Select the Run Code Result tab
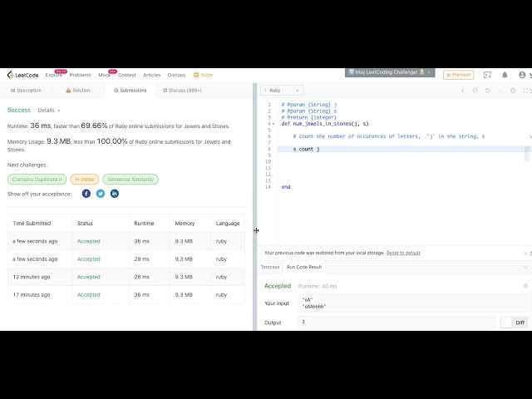The height and width of the screenshot is (399, 532). pyautogui.click(x=304, y=268)
